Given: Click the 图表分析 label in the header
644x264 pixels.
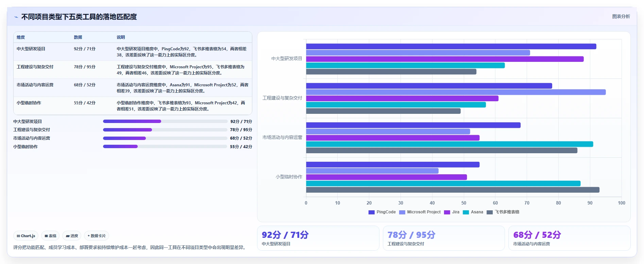Looking at the screenshot, I should coord(621,16).
